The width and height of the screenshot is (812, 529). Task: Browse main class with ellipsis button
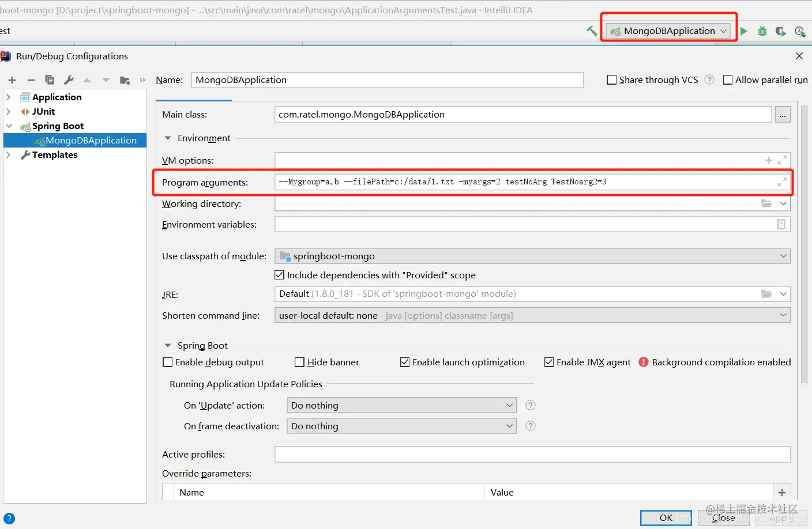pyautogui.click(x=783, y=115)
